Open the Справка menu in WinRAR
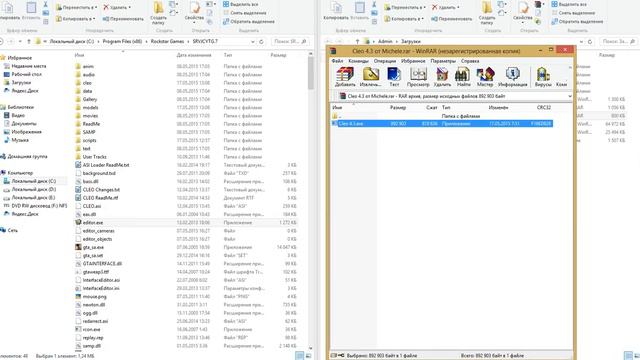Viewport: 640px width, 360px height. pyautogui.click(x=470, y=61)
